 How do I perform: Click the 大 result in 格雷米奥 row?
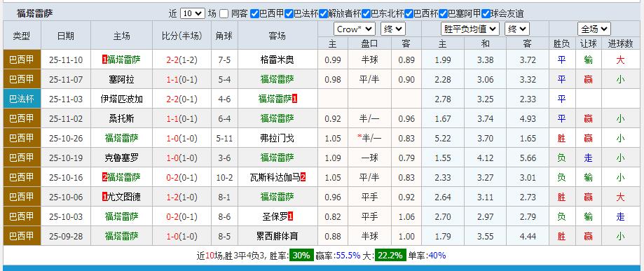[620, 60]
